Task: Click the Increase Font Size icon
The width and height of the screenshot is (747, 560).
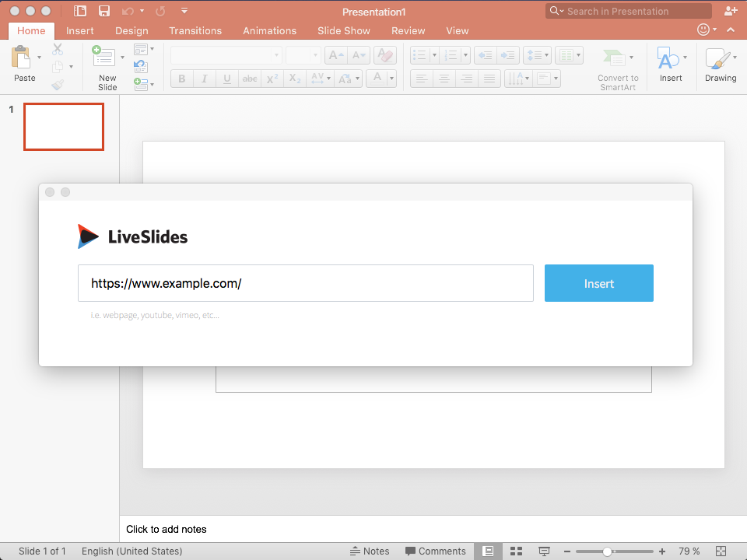Action: 336,56
